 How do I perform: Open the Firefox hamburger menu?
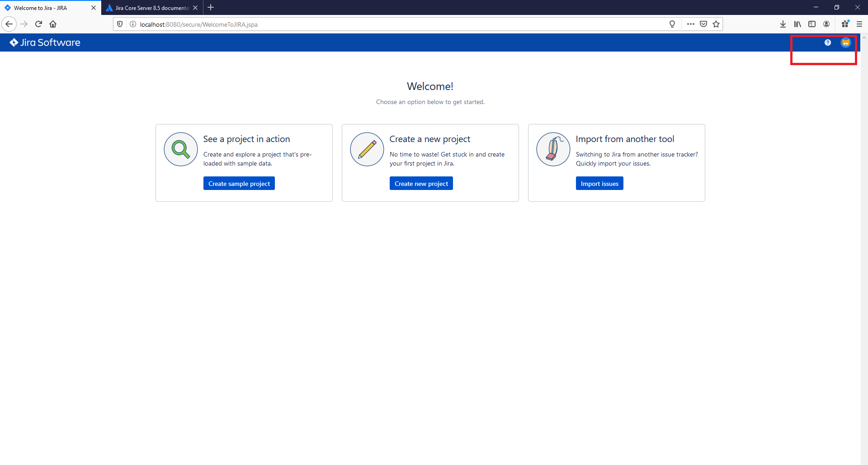pyautogui.click(x=859, y=24)
